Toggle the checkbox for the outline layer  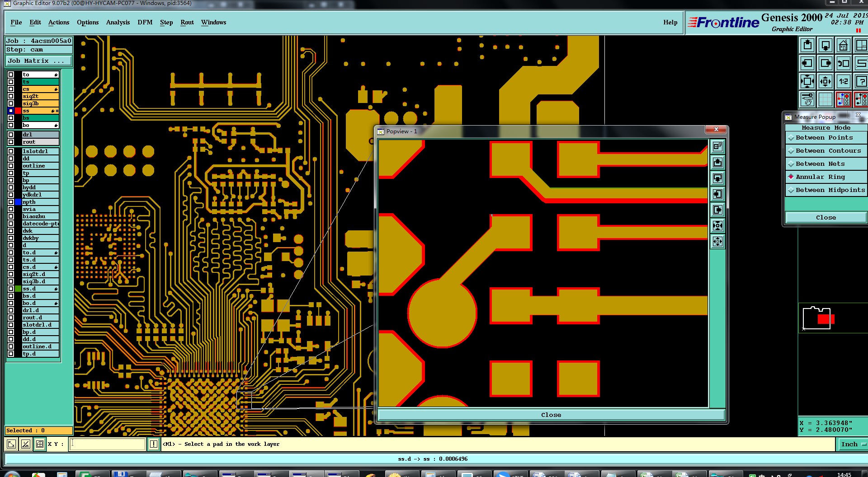(x=11, y=166)
